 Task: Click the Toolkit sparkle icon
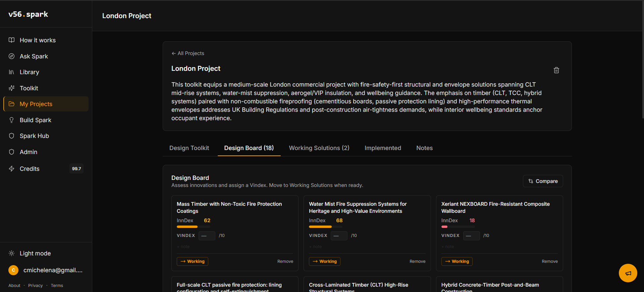(x=11, y=88)
